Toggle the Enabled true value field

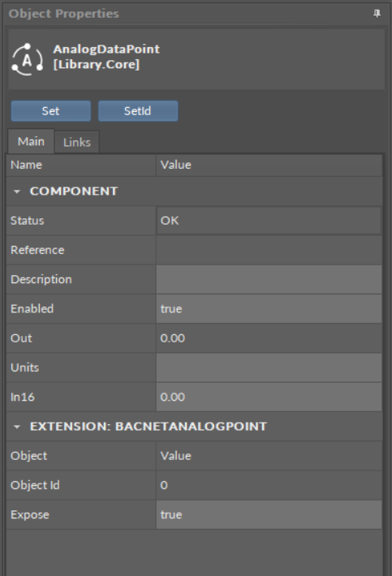(269, 308)
